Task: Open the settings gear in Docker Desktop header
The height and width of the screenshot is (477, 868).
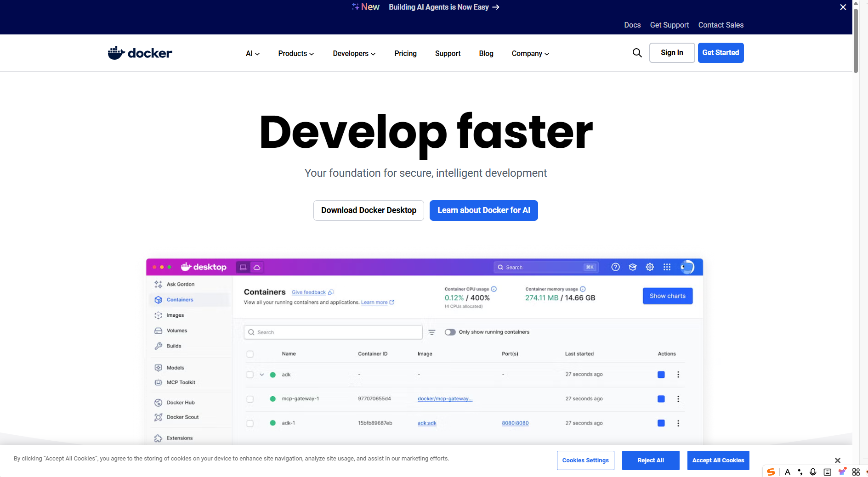Action: click(650, 267)
